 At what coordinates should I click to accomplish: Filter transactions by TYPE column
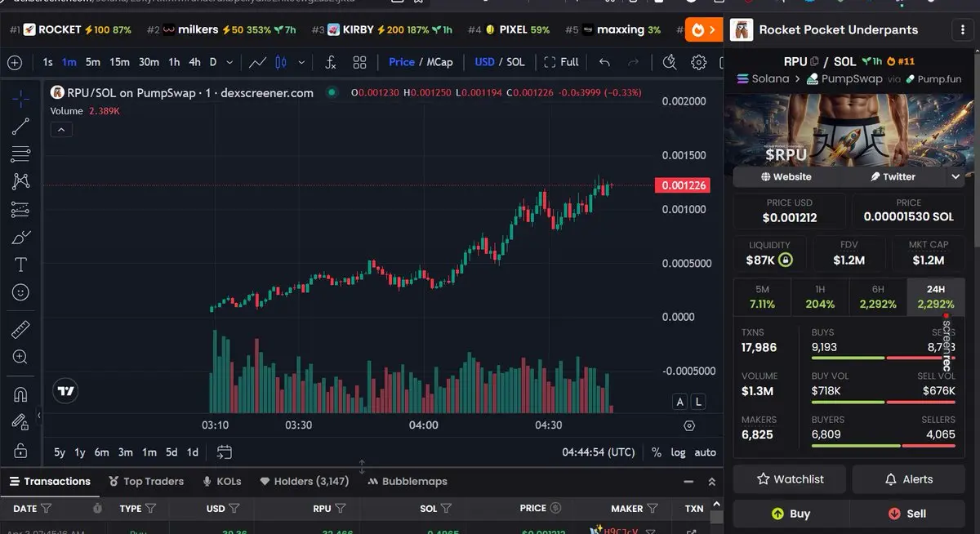click(x=151, y=508)
